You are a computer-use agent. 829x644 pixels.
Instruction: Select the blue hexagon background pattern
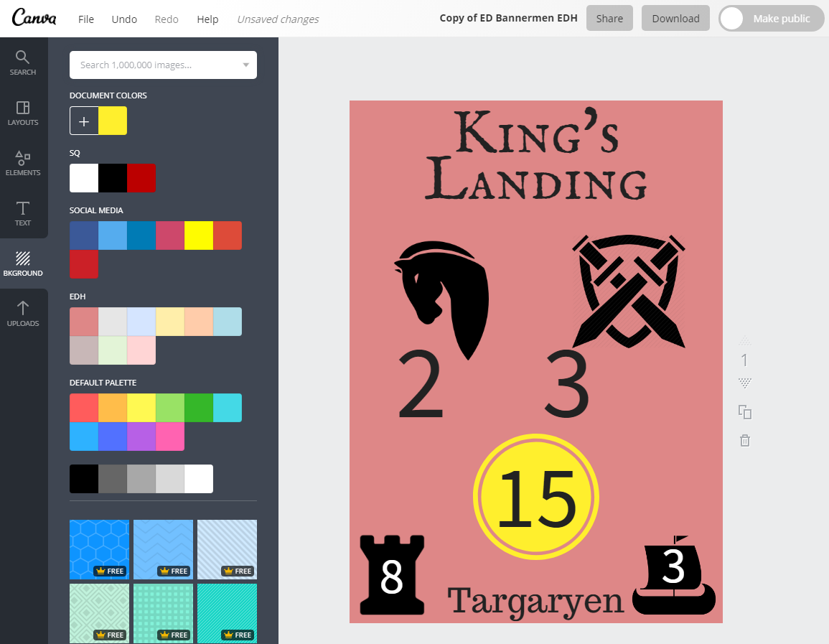(99, 549)
